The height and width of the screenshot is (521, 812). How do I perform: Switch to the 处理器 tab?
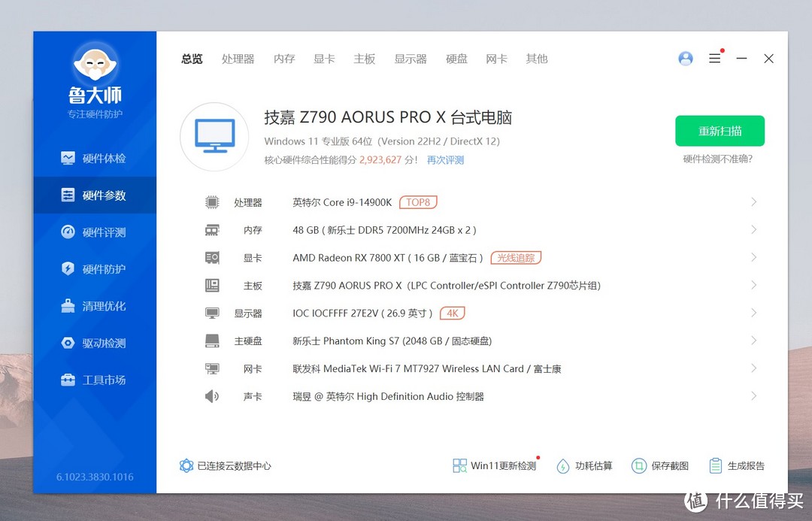coord(238,59)
